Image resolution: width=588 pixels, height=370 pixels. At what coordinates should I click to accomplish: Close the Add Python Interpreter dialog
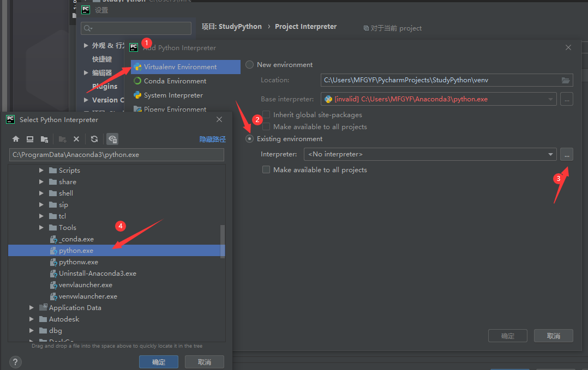point(568,47)
